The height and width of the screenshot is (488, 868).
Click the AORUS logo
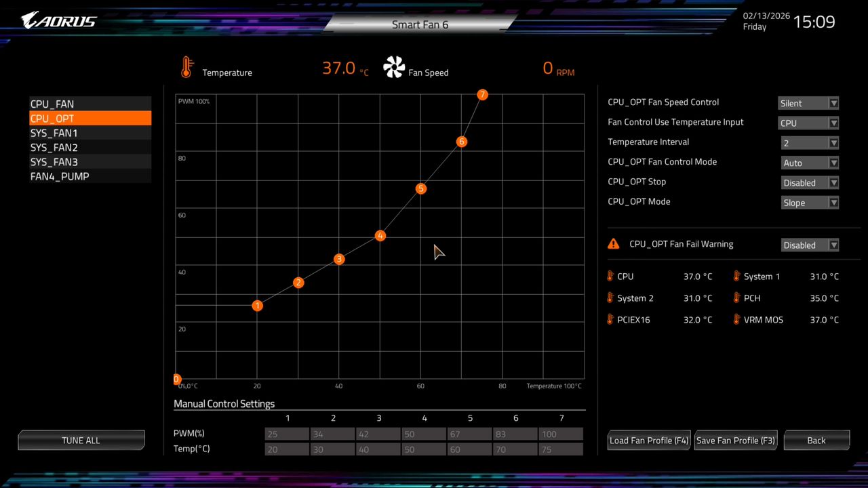click(x=58, y=20)
